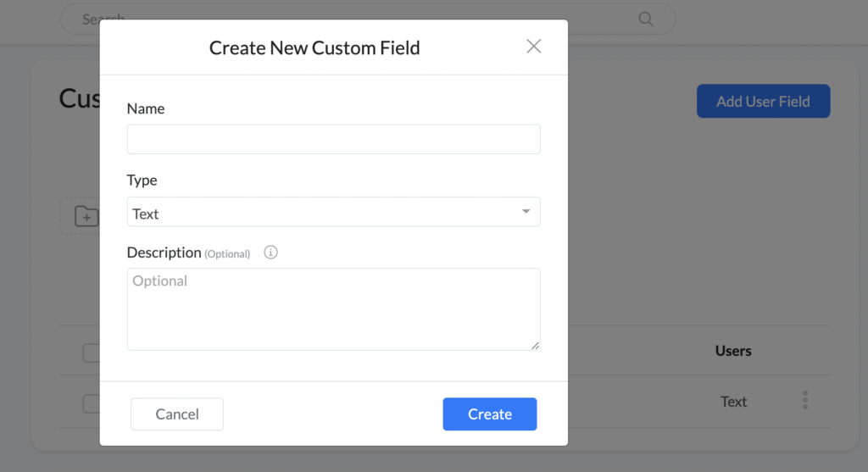
Task: Toggle the checkbox in the Text row
Action: point(91,403)
